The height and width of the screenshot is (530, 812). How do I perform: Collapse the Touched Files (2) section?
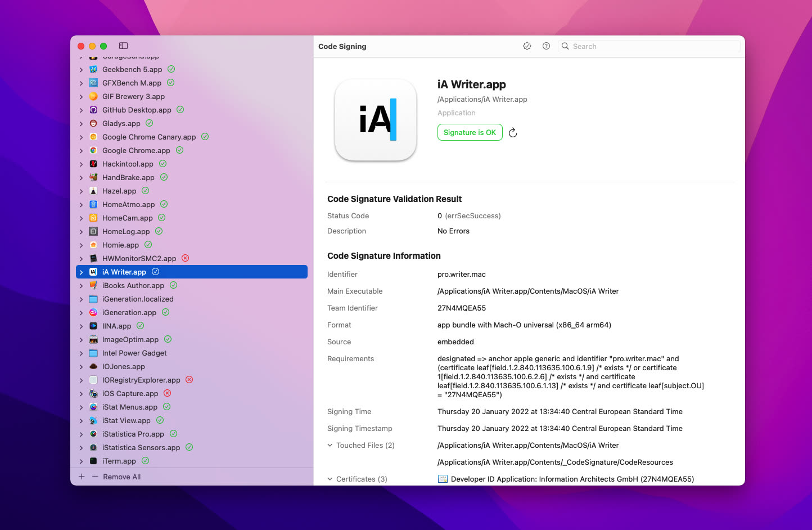(x=330, y=445)
